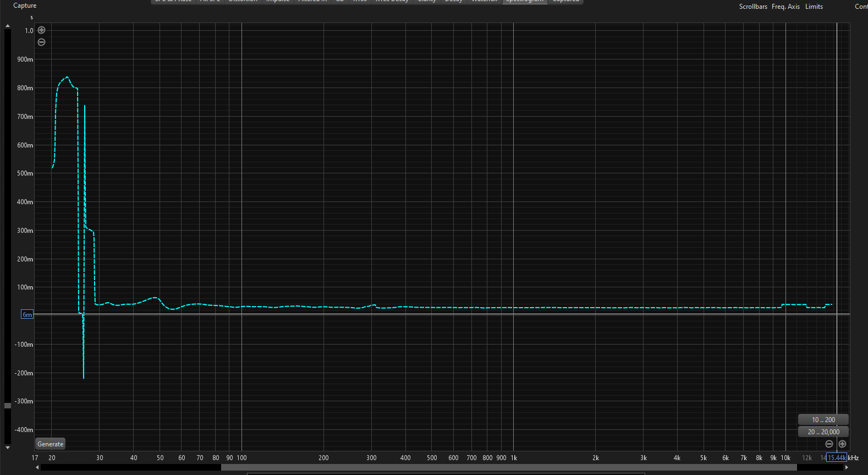This screenshot has height=475, width=868.
Task: Zoom out the horizontal frequency axis
Action: [x=829, y=444]
